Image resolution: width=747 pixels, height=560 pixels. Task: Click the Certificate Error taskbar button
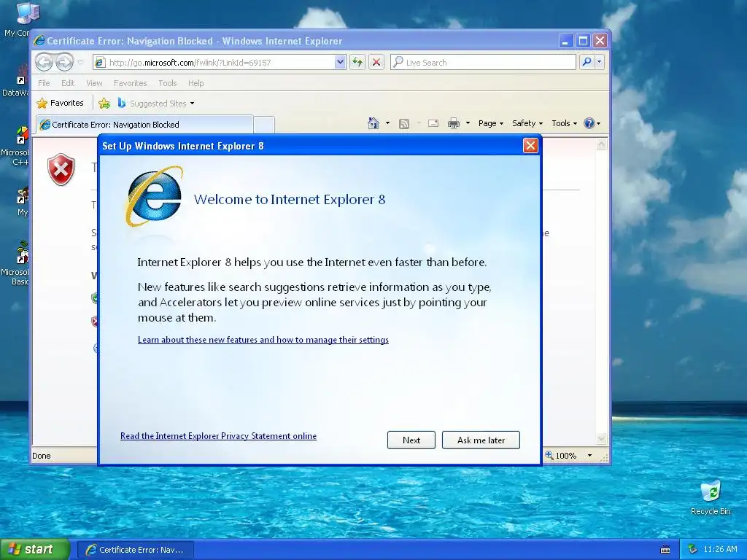tap(136, 550)
